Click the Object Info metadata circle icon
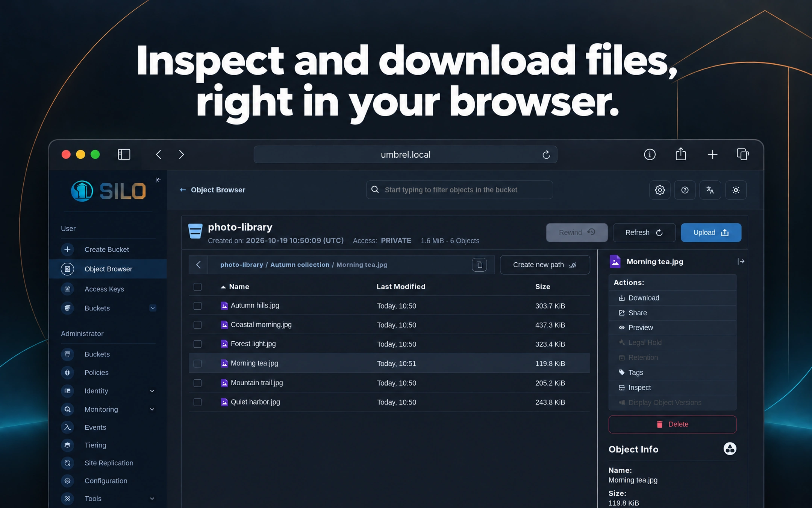The width and height of the screenshot is (812, 508). [730, 449]
